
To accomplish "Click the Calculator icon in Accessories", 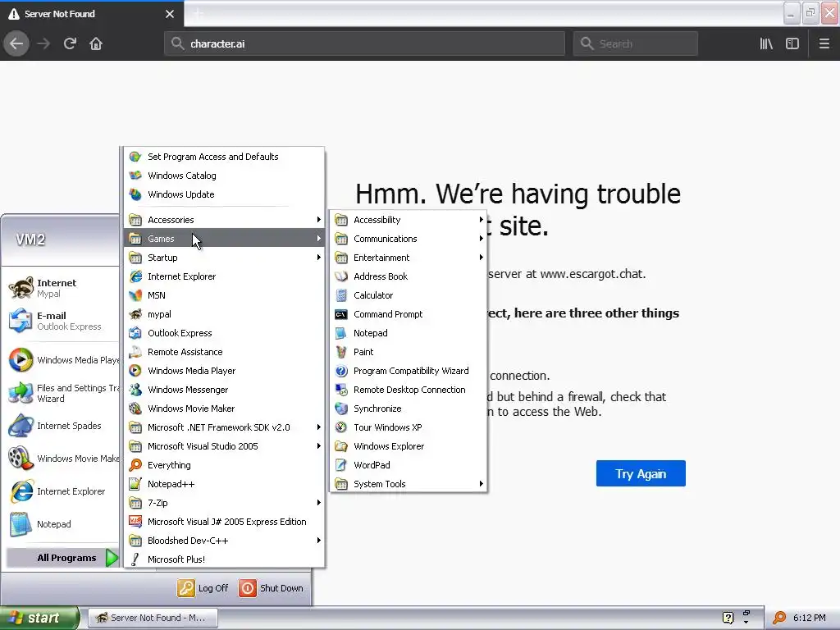I will pos(341,295).
